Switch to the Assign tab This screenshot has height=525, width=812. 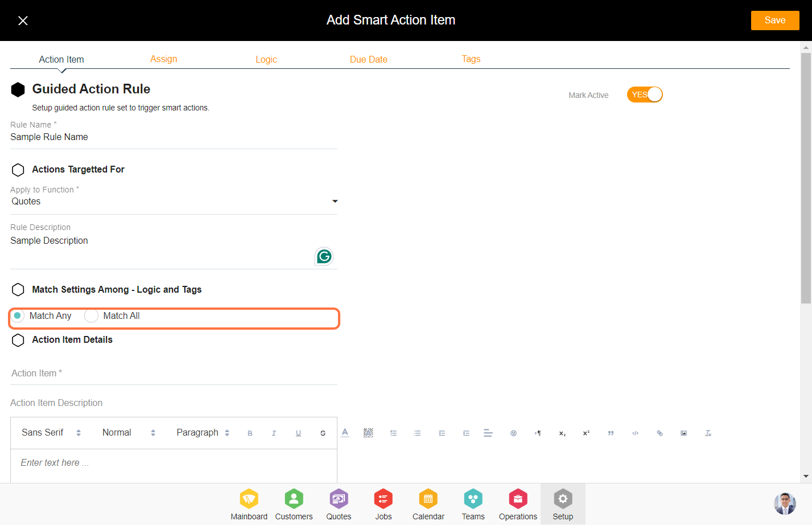click(164, 59)
